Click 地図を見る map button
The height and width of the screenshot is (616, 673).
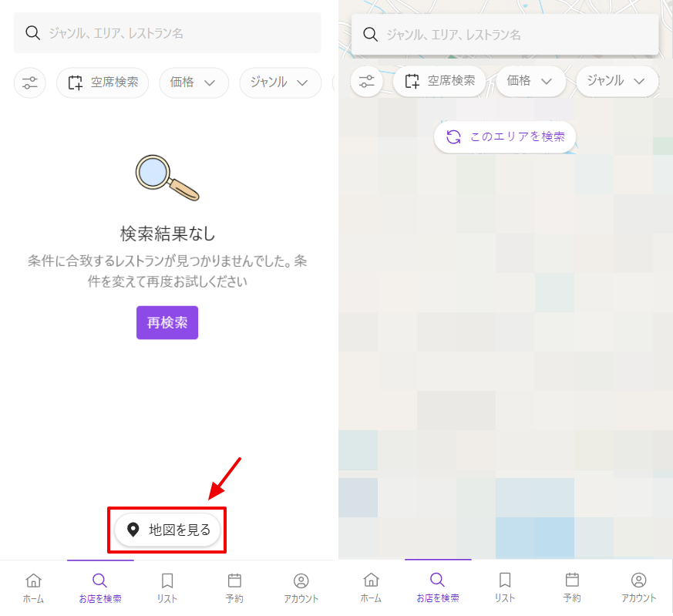(x=168, y=530)
